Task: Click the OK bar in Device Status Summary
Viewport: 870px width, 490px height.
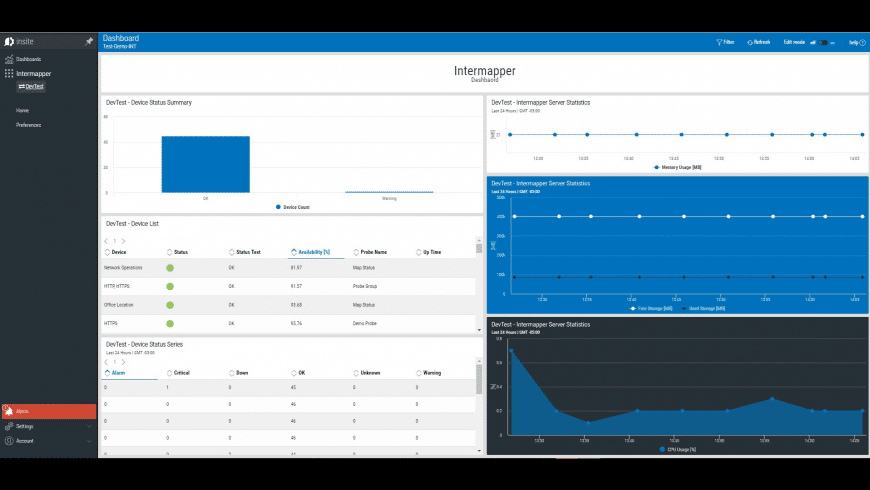Action: click(205, 164)
